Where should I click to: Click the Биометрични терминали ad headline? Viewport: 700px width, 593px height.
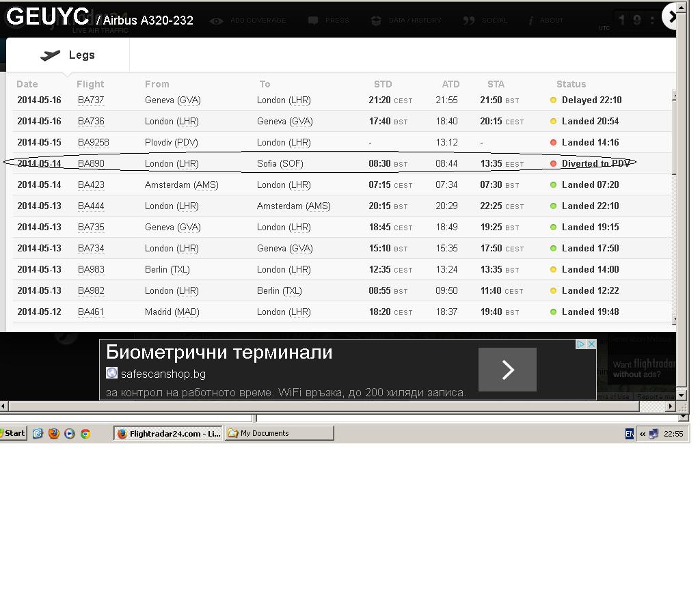point(219,353)
